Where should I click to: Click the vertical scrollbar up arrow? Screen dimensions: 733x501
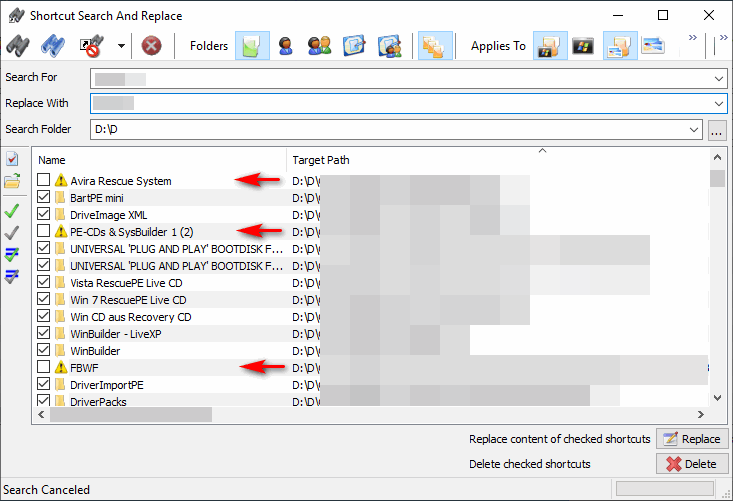point(717,158)
